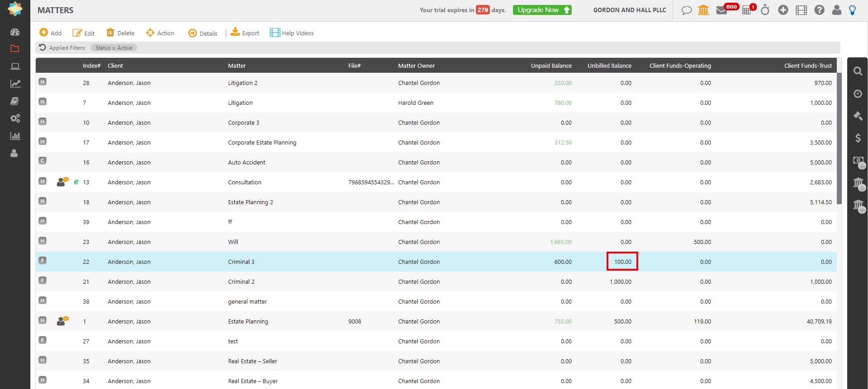Open the Action toolbar menu
This screenshot has height=389, width=868.
pos(160,33)
